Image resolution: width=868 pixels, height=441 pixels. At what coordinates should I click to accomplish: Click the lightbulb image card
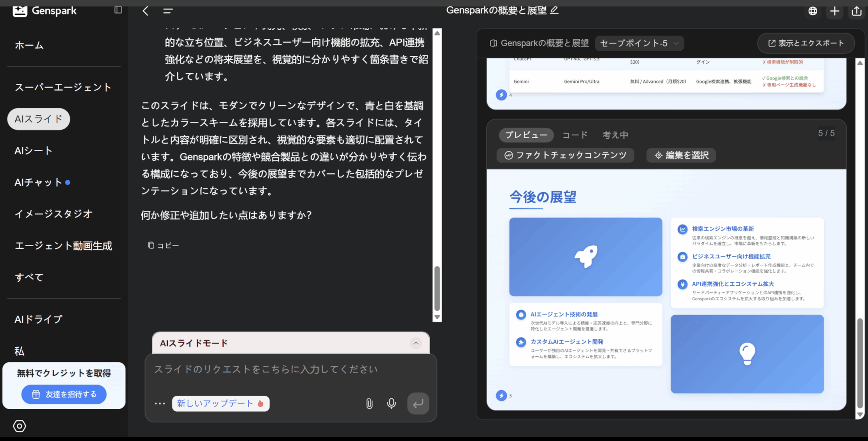coord(747,354)
